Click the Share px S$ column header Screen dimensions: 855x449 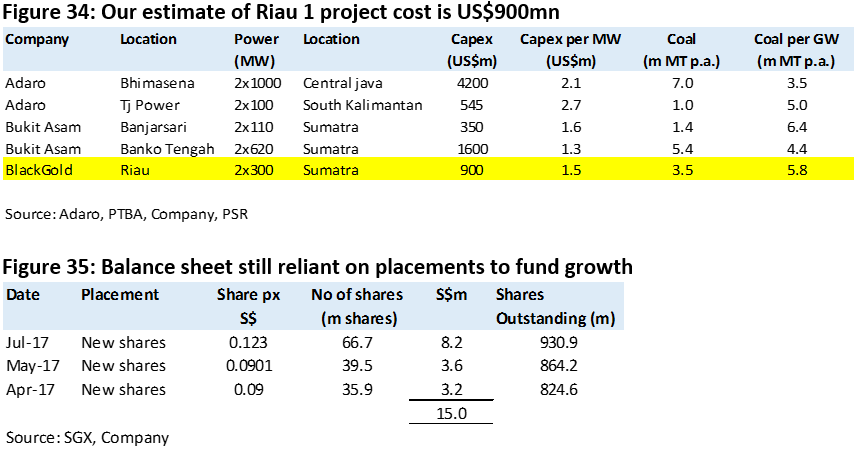[x=248, y=306]
